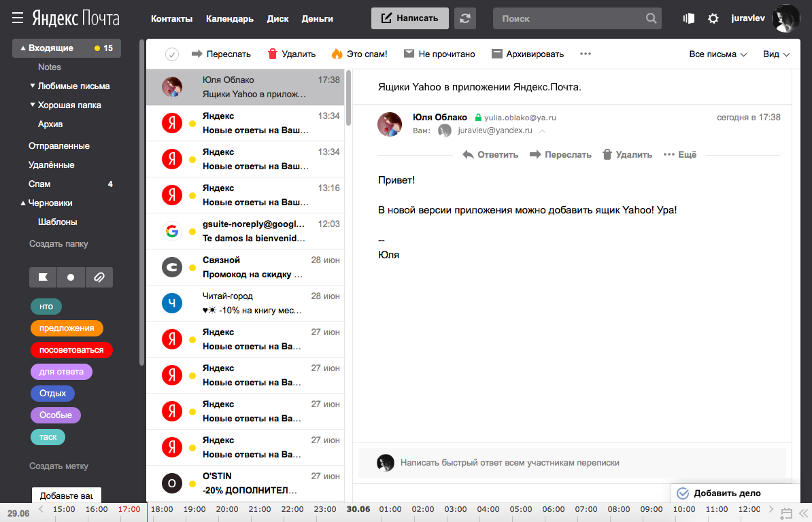The image size is (812, 522).
Task: Click the refresh mail icon
Action: (465, 18)
